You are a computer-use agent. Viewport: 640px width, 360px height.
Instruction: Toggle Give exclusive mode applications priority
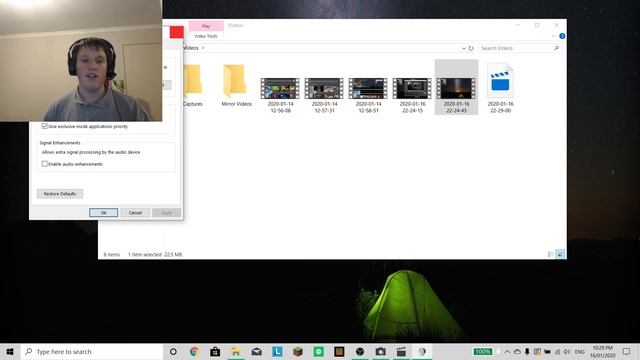(x=45, y=126)
